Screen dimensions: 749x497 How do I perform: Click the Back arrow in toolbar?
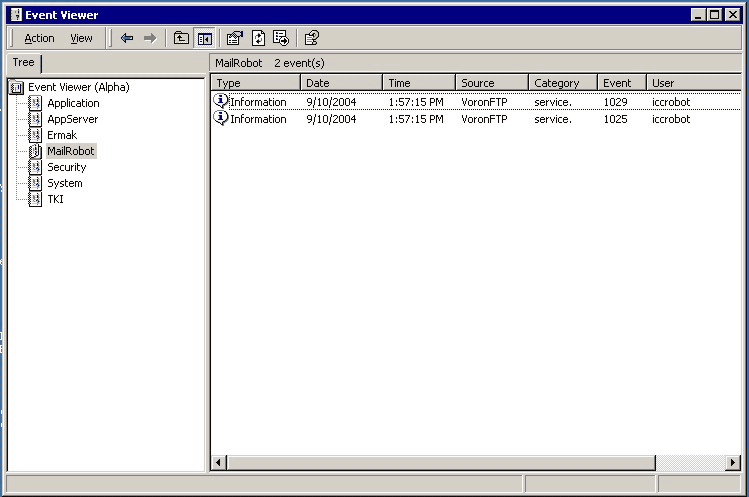click(127, 38)
